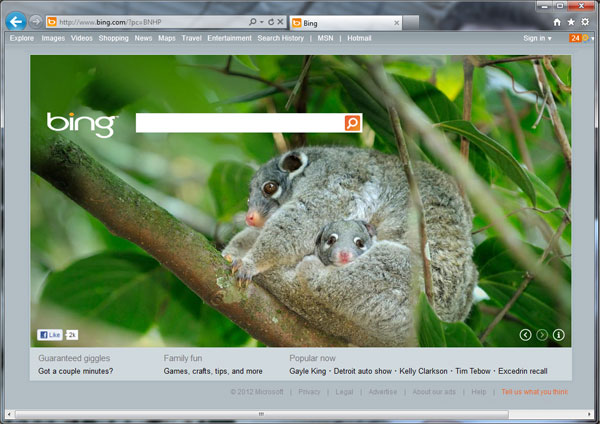Open the Legal footer link
Viewport: 600px width, 424px height.
pos(344,391)
